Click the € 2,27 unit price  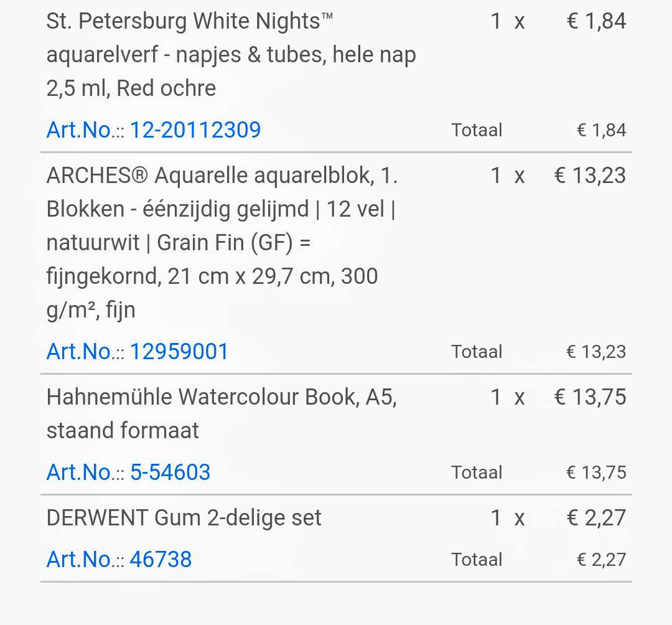click(596, 517)
